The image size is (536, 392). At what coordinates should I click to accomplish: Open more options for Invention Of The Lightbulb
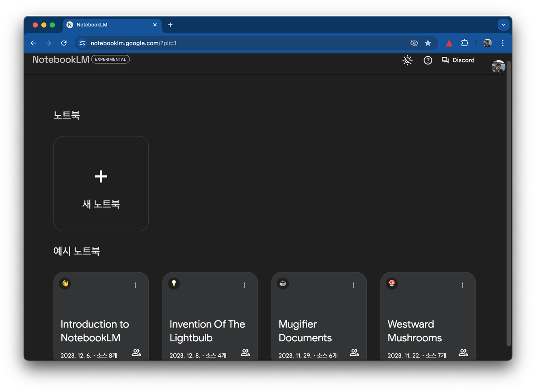pyautogui.click(x=244, y=285)
